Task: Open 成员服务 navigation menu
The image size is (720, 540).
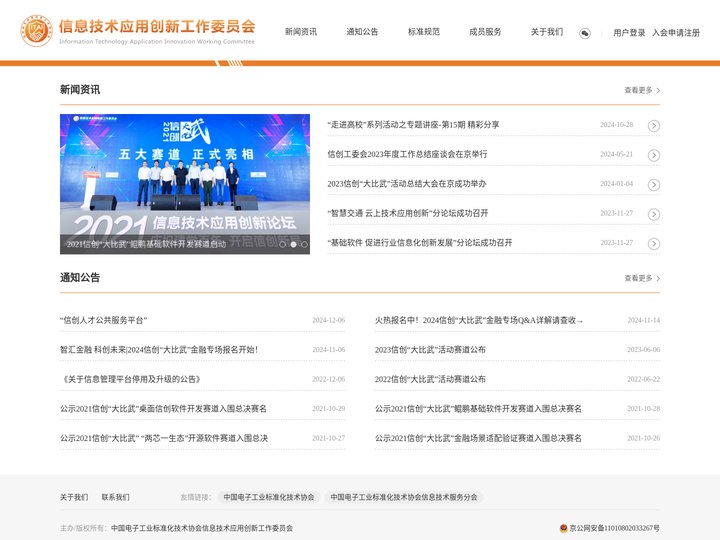Action: 485,32
